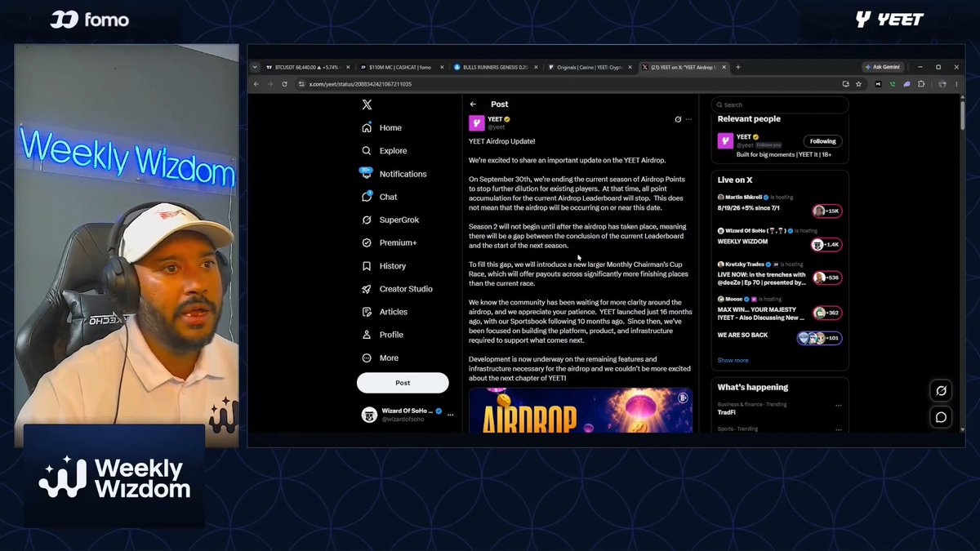980x551 pixels.
Task: Click the Following button for YEET
Action: click(x=822, y=141)
